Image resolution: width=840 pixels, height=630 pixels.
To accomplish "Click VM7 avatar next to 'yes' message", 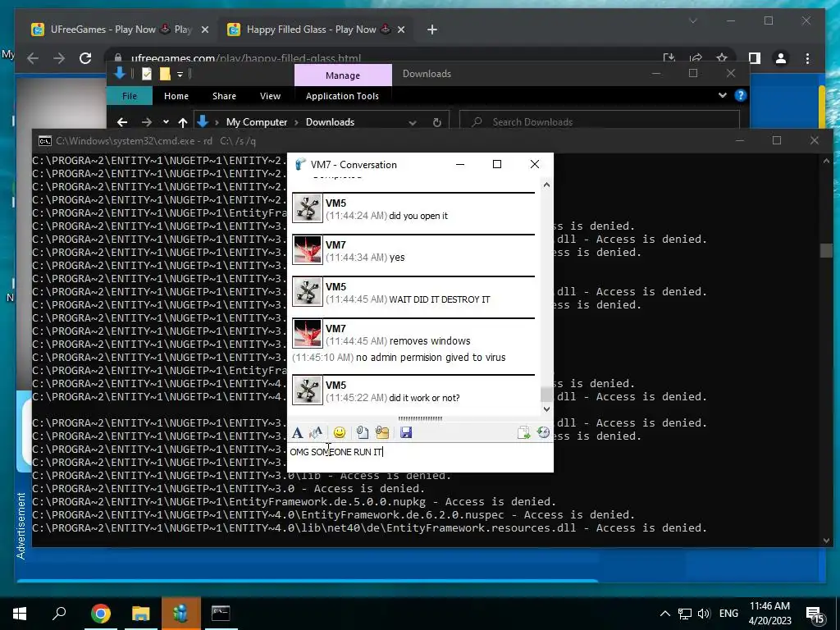I will click(308, 250).
